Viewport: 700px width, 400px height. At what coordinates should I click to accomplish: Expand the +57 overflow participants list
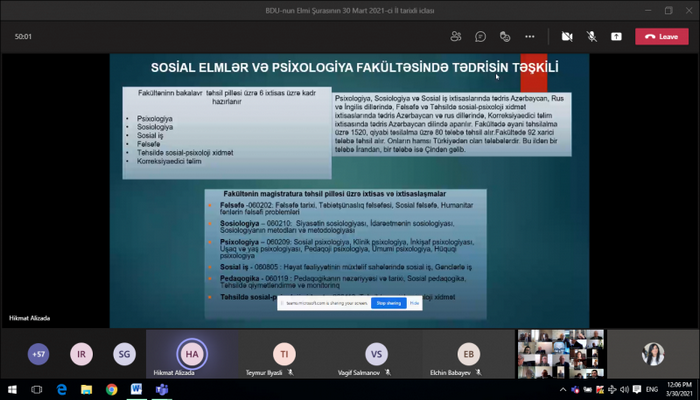[39, 353]
